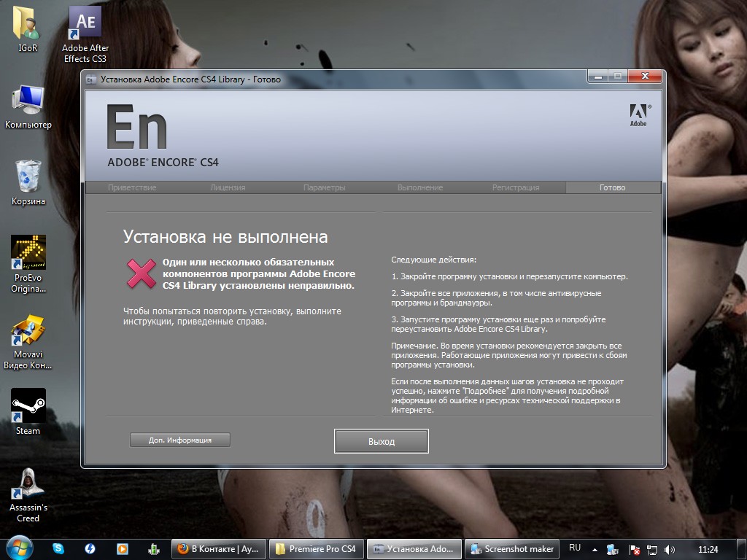Click the RU language indicator
The width and height of the screenshot is (747, 560).
pos(575,548)
